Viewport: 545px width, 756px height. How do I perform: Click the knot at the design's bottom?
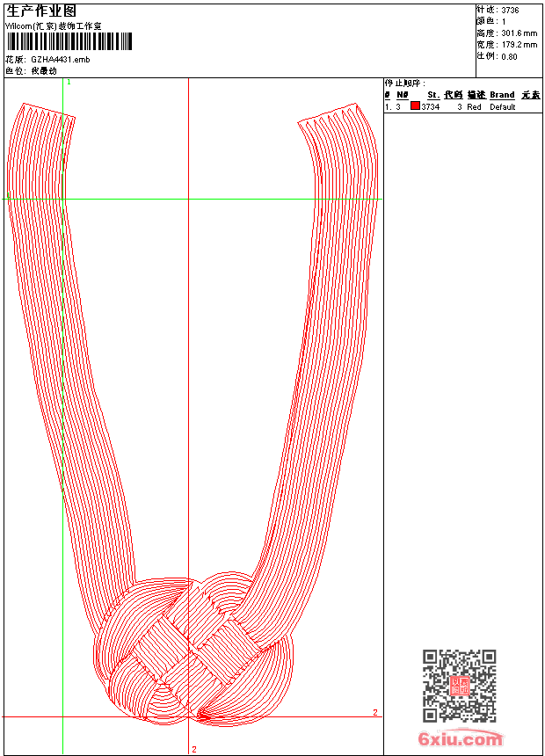point(192,651)
